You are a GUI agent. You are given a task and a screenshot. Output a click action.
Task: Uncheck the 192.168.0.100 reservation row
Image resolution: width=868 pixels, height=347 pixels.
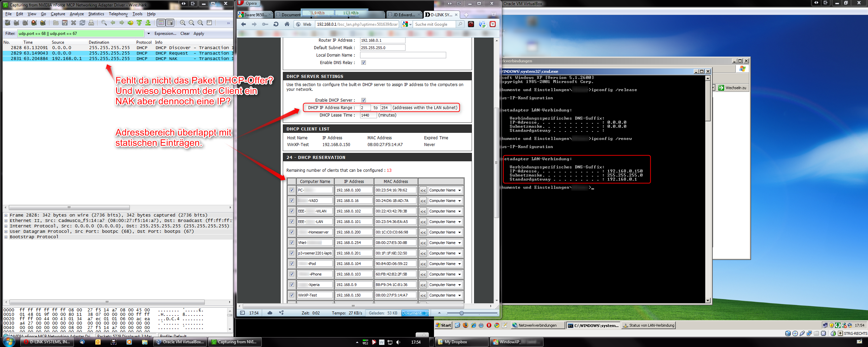point(292,190)
